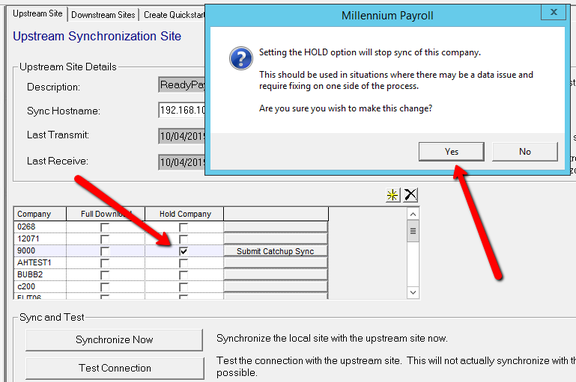Click Submit Catchup Sync for company 9000
Viewport: 576px width, 382px height.
point(276,251)
